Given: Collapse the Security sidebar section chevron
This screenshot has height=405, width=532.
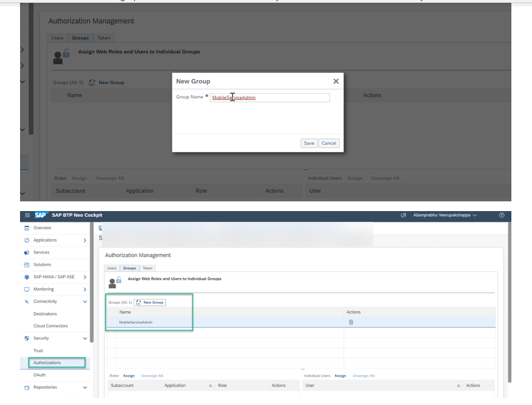Looking at the screenshot, I should (x=85, y=338).
